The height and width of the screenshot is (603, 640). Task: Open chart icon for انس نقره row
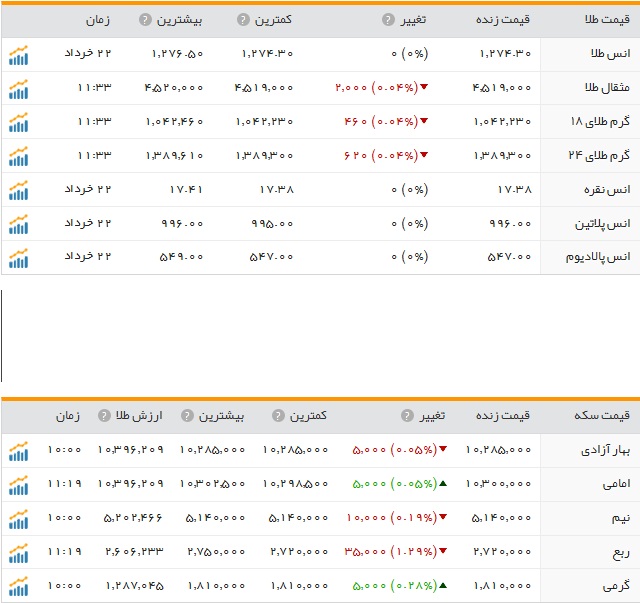pyautogui.click(x=19, y=190)
